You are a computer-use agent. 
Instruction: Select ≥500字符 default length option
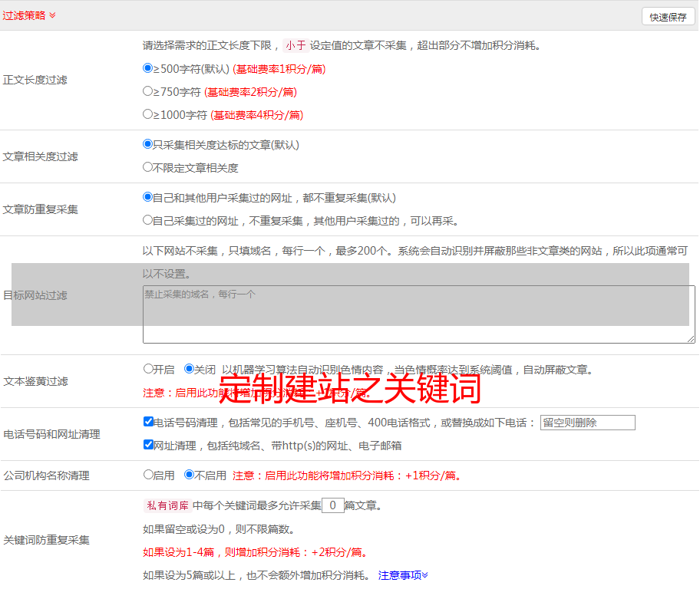148,68
